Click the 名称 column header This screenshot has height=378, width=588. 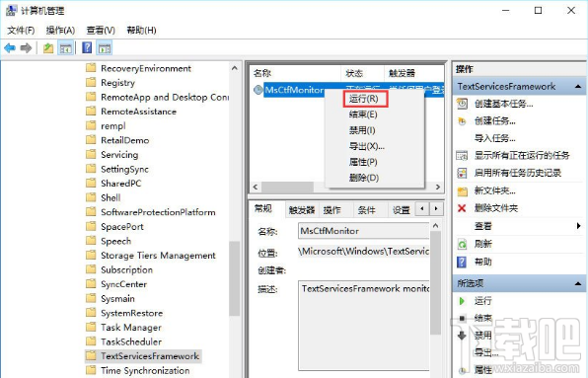click(x=296, y=73)
